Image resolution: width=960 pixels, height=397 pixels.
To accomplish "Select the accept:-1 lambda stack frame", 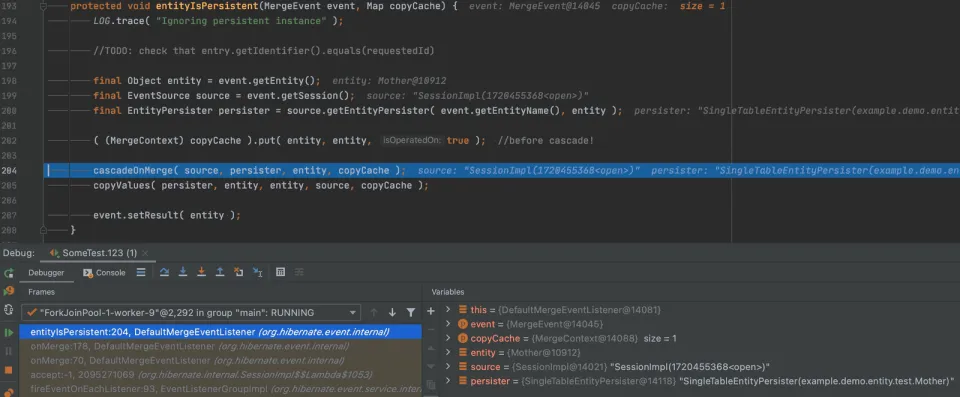I will (x=220, y=374).
